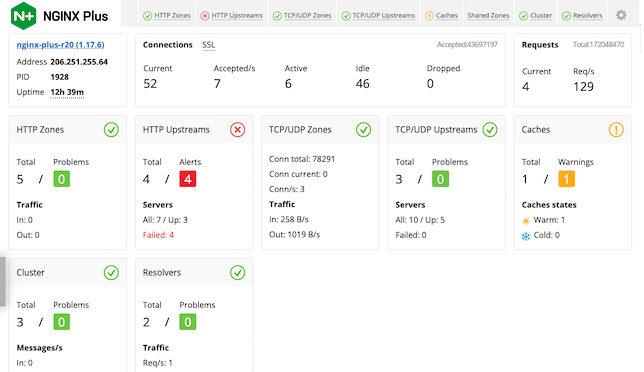Click green 0 problems badge in Resolvers

pyautogui.click(x=188, y=322)
